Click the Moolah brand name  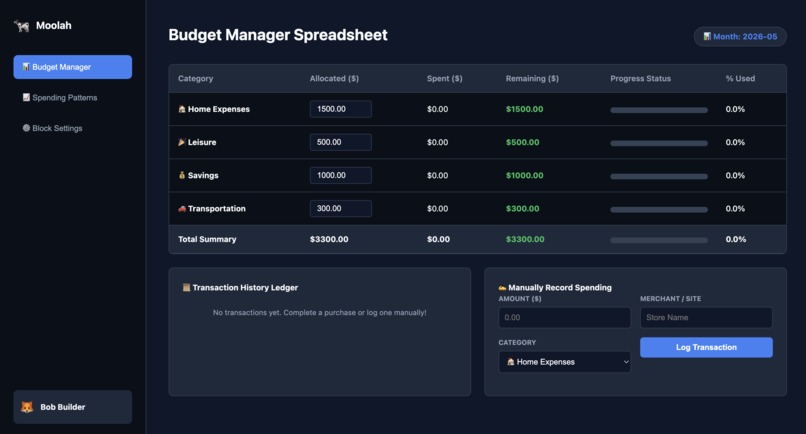tap(53, 26)
